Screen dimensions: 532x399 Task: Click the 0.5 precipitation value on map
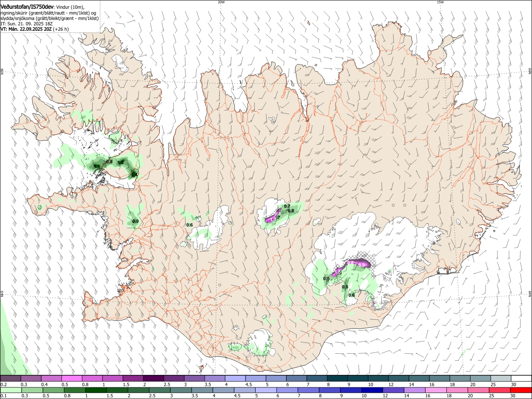[x=326, y=279]
